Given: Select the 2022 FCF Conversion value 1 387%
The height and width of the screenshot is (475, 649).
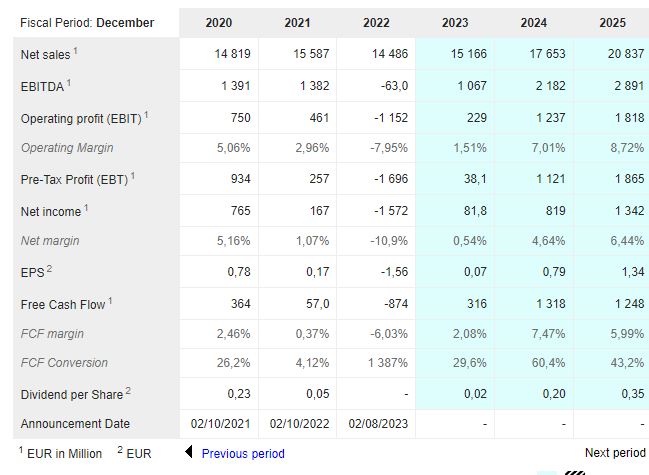Looking at the screenshot, I should [388, 363].
